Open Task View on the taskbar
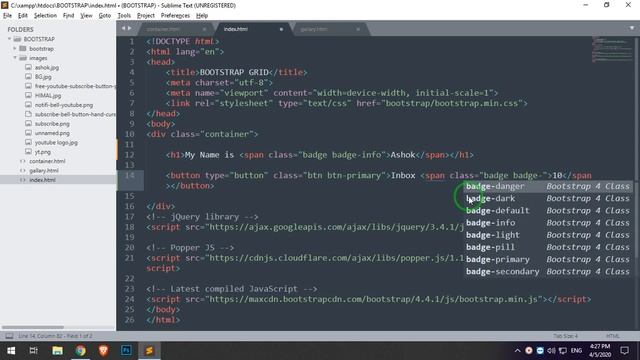Image resolution: width=640 pixels, height=360 pixels. pos(33,351)
